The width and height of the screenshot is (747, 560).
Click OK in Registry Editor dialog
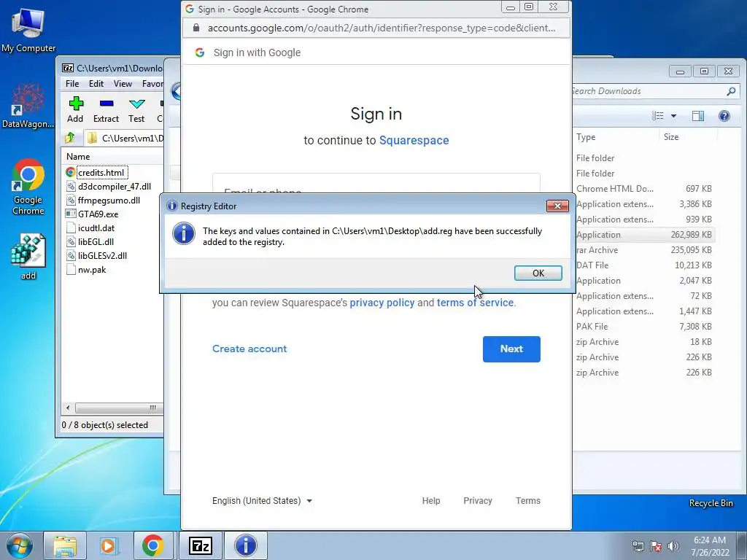538,273
